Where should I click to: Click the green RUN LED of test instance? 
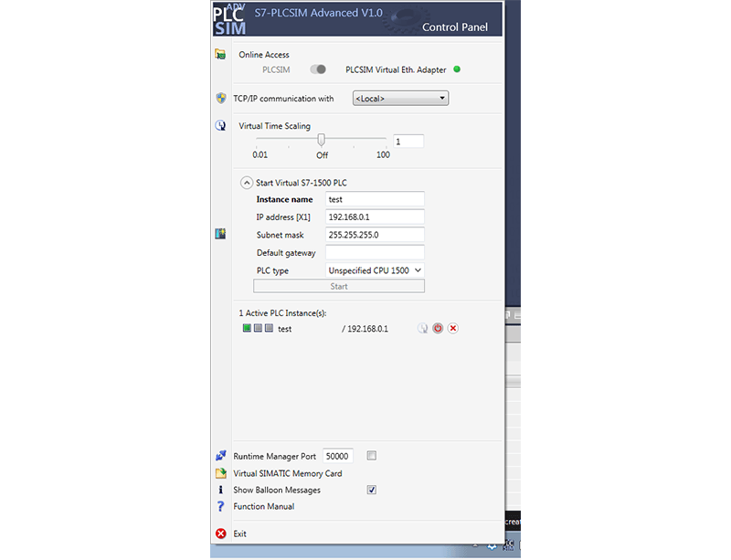pos(247,328)
